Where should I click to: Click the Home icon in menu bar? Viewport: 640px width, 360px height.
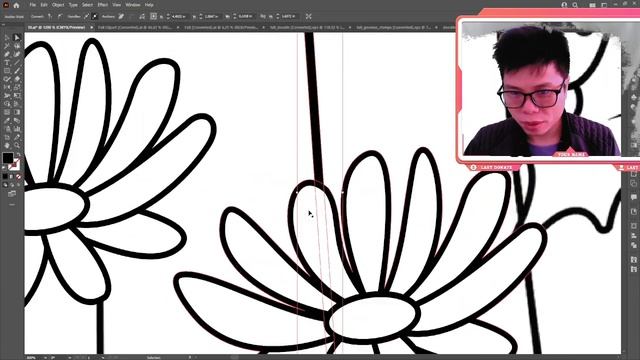click(16, 5)
